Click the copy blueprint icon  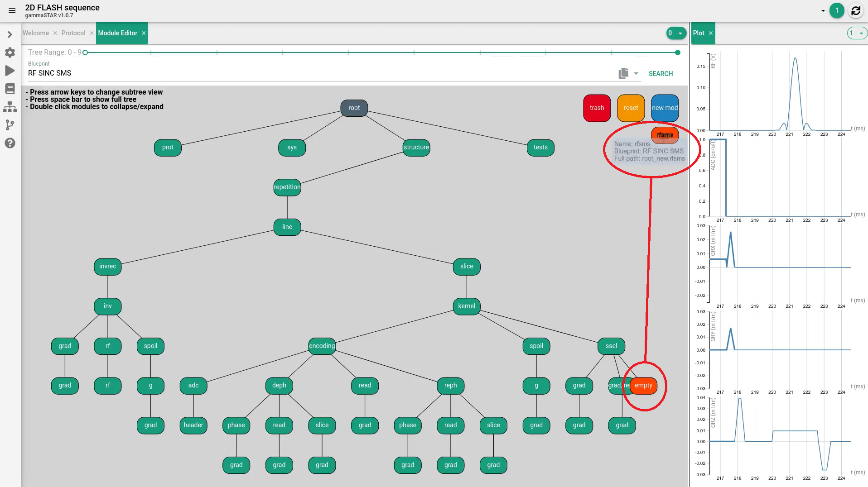[x=623, y=73]
